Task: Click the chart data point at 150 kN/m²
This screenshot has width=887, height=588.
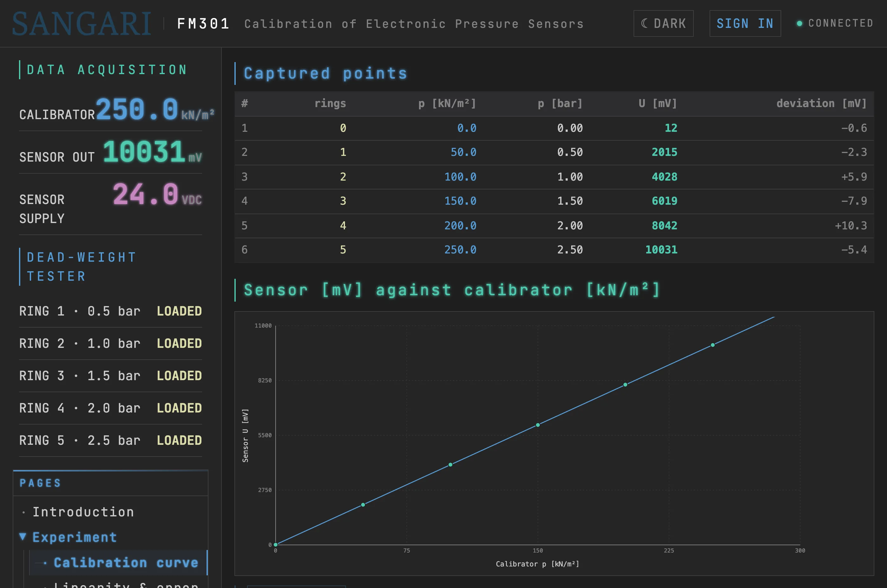Action: pos(538,425)
